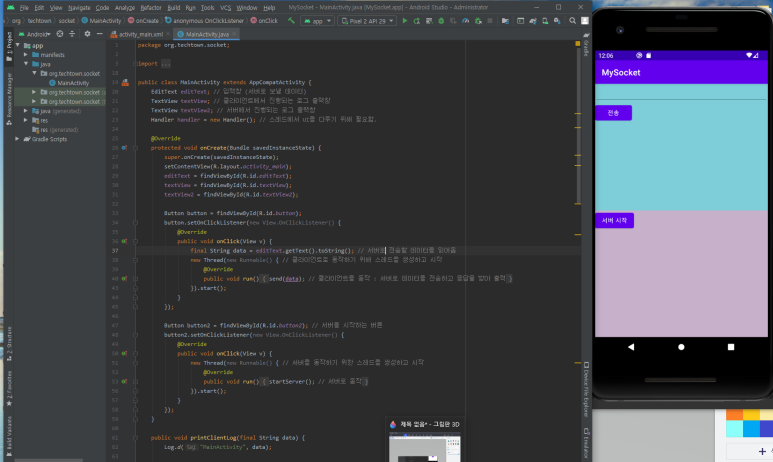Tap the 전송 button in the emulator
773x462 pixels.
[x=613, y=112]
